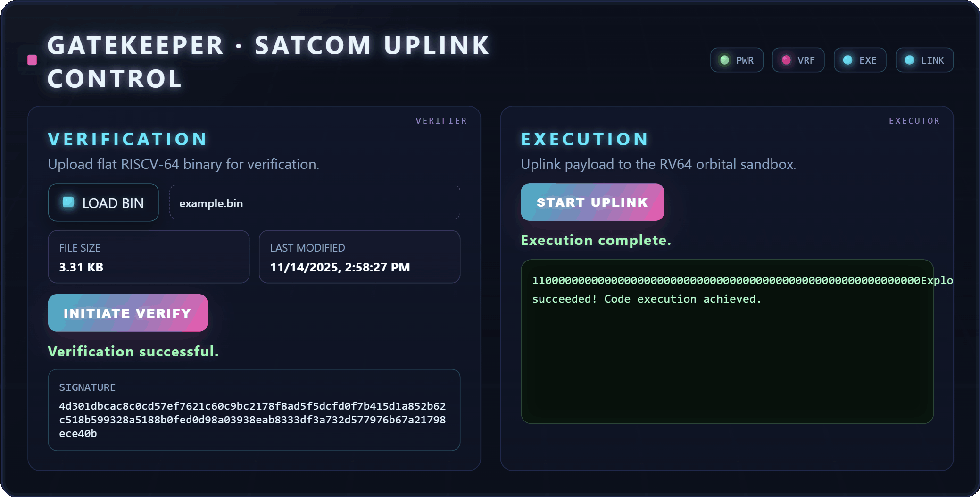Click the FILE SIZE 3.31 KB card
The width and height of the screenshot is (980, 497).
[149, 257]
